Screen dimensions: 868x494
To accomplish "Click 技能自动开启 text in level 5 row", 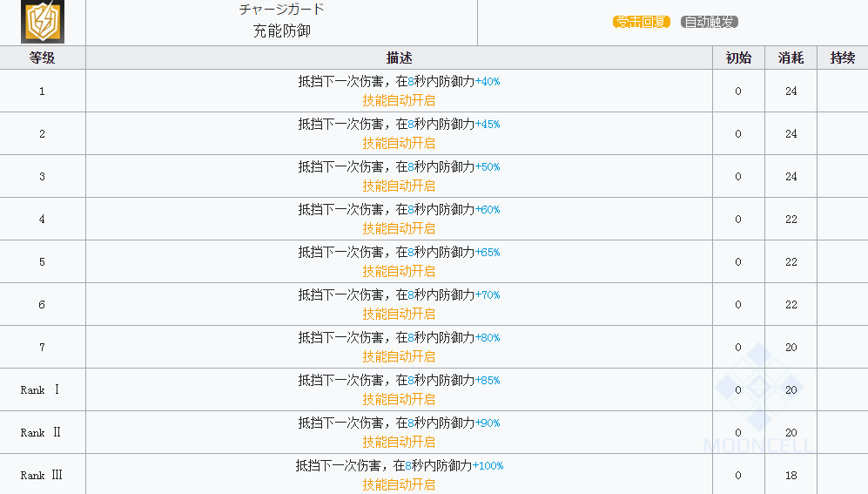I will (x=399, y=271).
